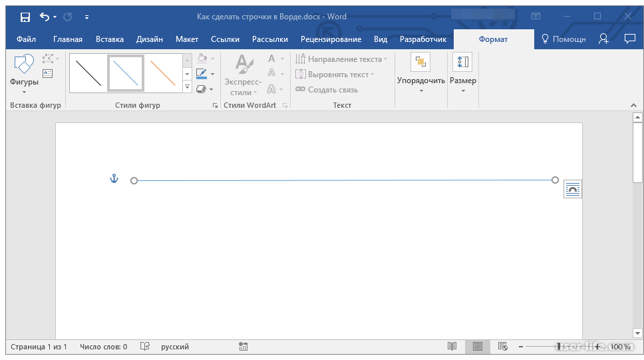This screenshot has height=360, width=644.
Task: Click the vertical scrollbar down arrow
Action: 637,333
